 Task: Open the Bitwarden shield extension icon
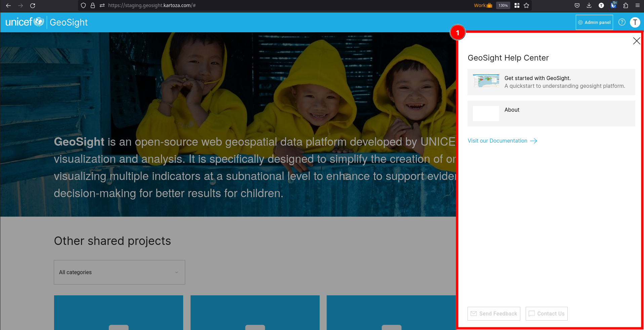[x=613, y=5]
